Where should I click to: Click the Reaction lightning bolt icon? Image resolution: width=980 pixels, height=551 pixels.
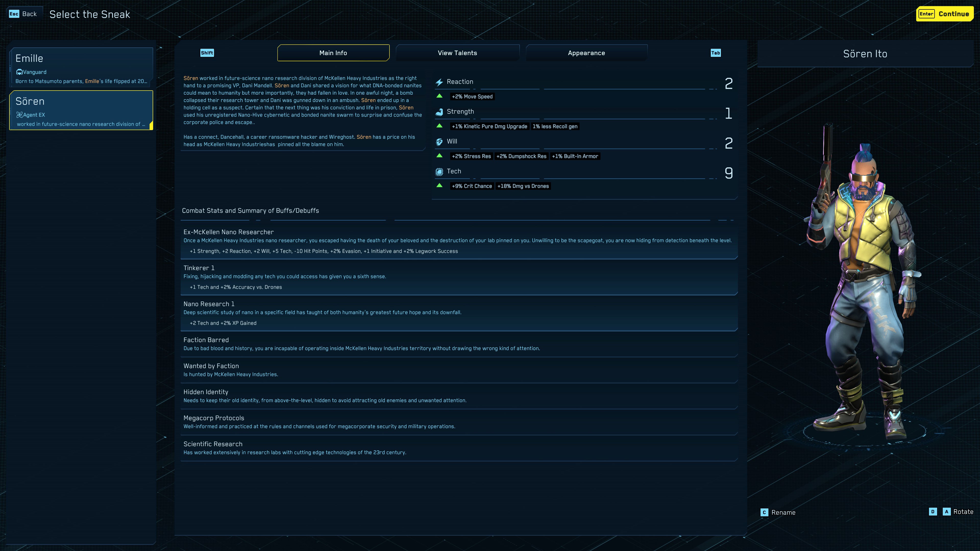[439, 82]
